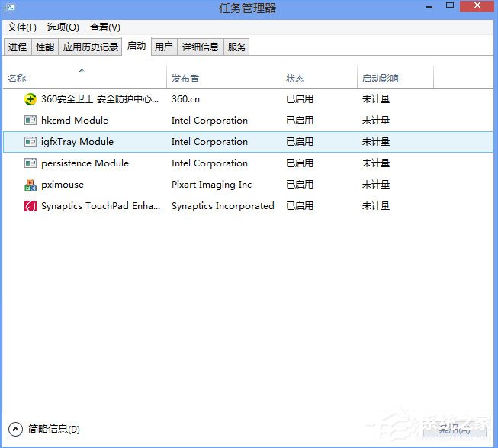
Task: Click the hkcmd Module entry icon
Action: [31, 121]
